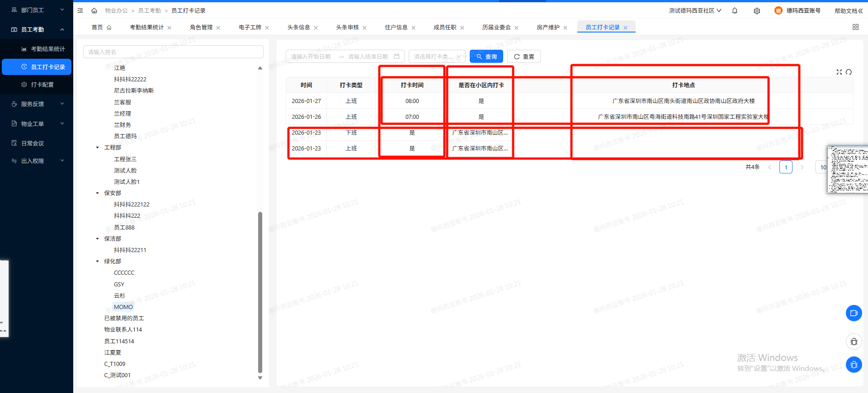Collapse the sidebar with the hamburger icon
The width and height of the screenshot is (868, 393).
80,10
